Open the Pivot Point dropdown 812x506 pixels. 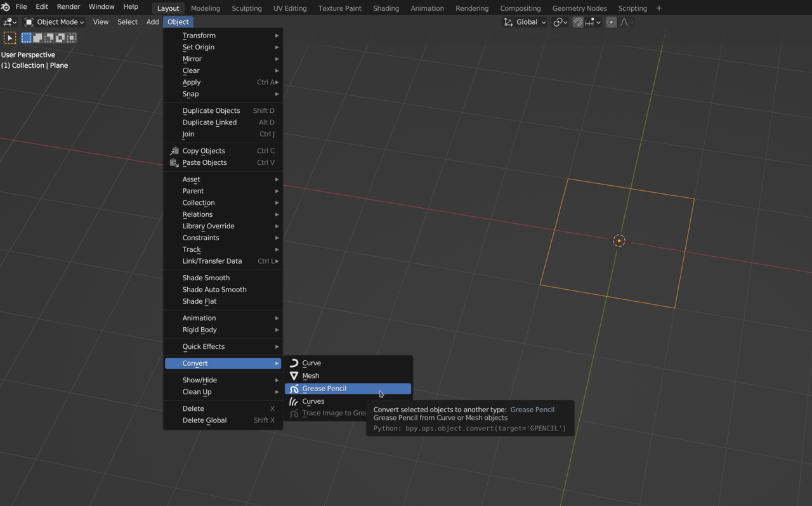click(560, 22)
